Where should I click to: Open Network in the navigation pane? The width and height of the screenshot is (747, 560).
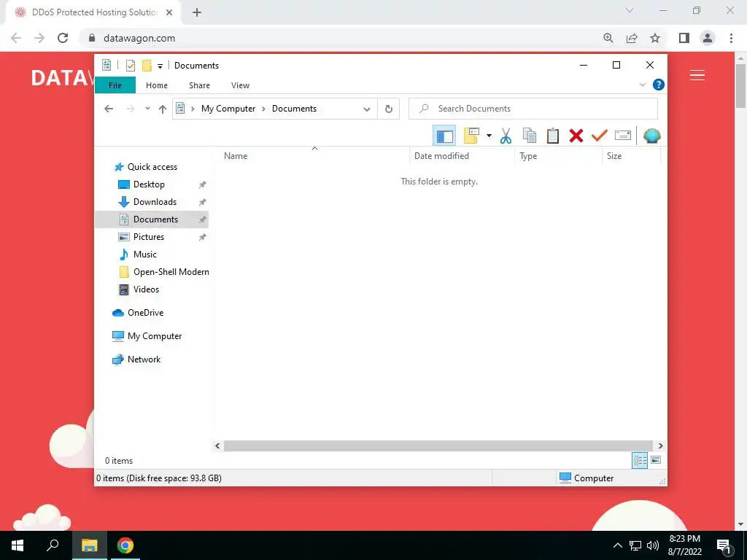(144, 359)
